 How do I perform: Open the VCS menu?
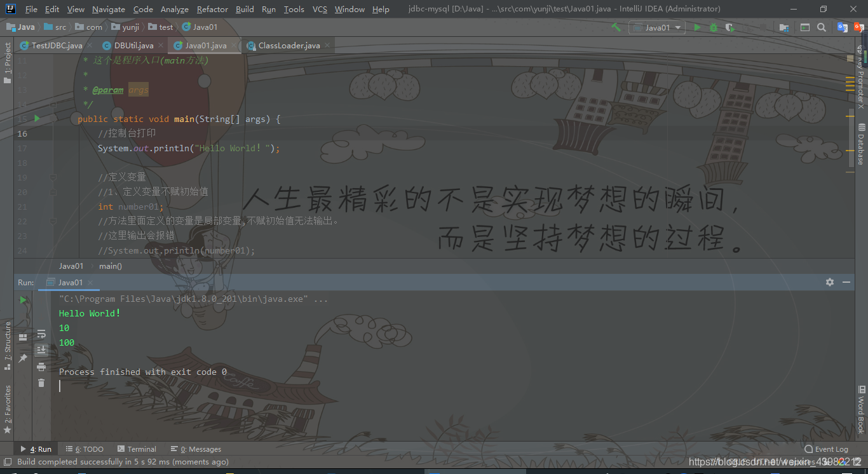pyautogui.click(x=320, y=9)
